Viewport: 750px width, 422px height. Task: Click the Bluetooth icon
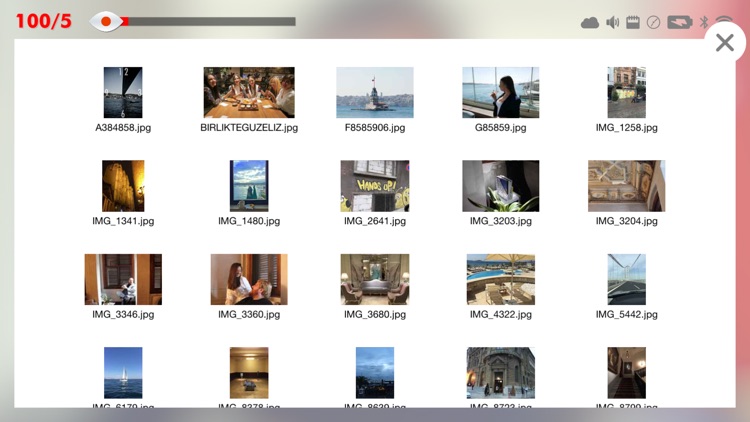[x=703, y=22]
